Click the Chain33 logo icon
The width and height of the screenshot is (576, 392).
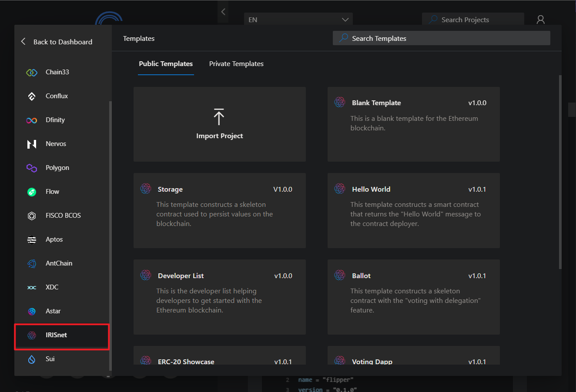[32, 73]
